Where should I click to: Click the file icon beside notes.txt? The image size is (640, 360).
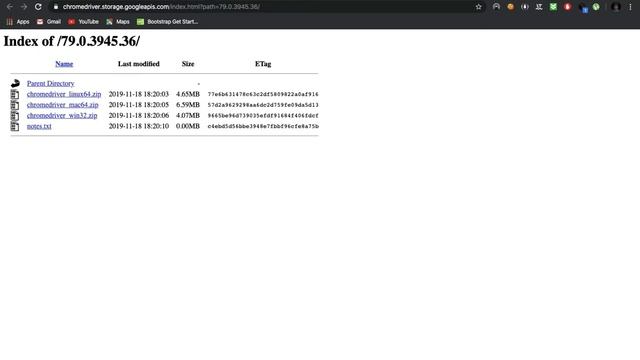point(15,127)
